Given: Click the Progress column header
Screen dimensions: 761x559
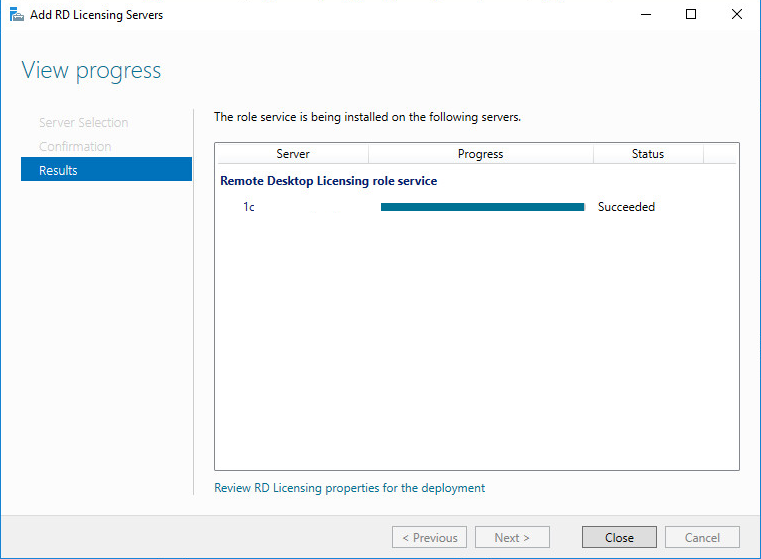Looking at the screenshot, I should (x=480, y=154).
